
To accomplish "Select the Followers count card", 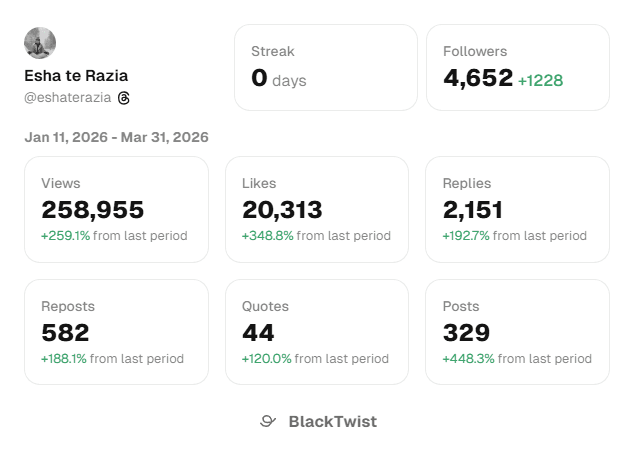I will pyautogui.click(x=518, y=67).
